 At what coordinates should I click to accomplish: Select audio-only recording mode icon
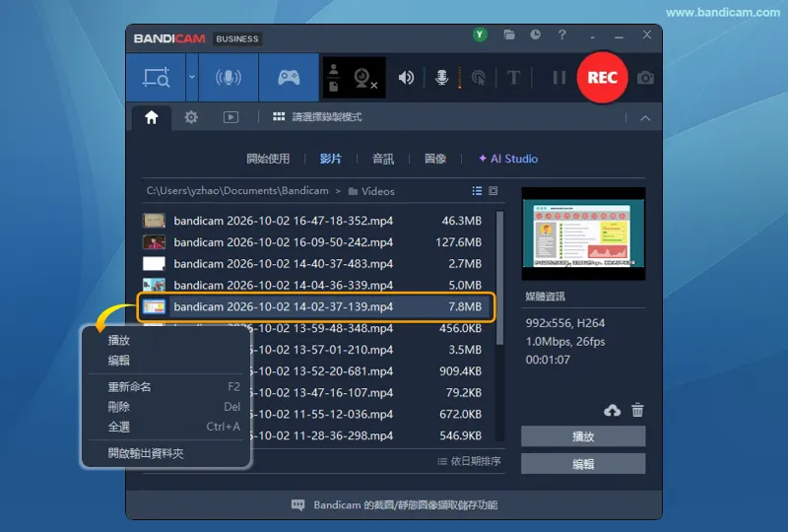click(229, 78)
